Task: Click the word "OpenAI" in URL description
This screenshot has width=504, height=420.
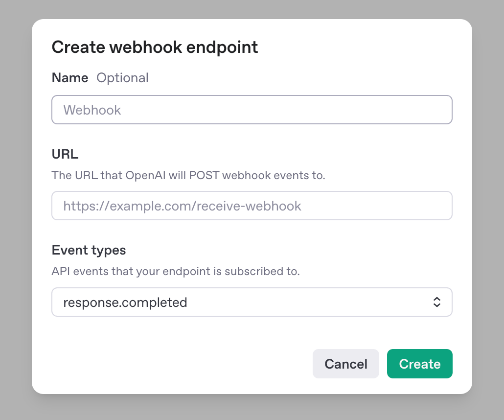Action: click(145, 176)
